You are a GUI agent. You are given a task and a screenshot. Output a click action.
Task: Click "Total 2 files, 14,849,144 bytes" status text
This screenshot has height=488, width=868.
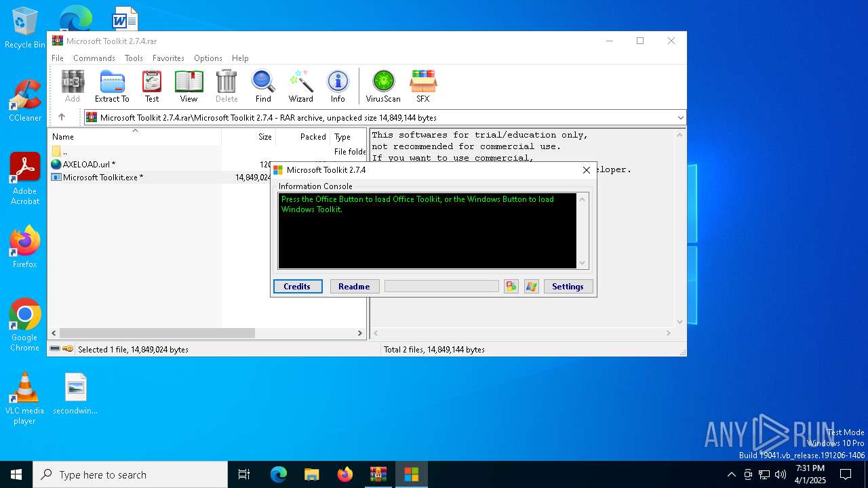point(434,349)
